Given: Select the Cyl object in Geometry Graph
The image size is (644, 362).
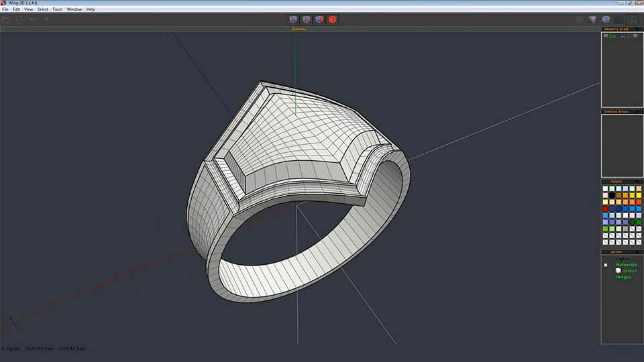Looking at the screenshot, I should tap(612, 36).
